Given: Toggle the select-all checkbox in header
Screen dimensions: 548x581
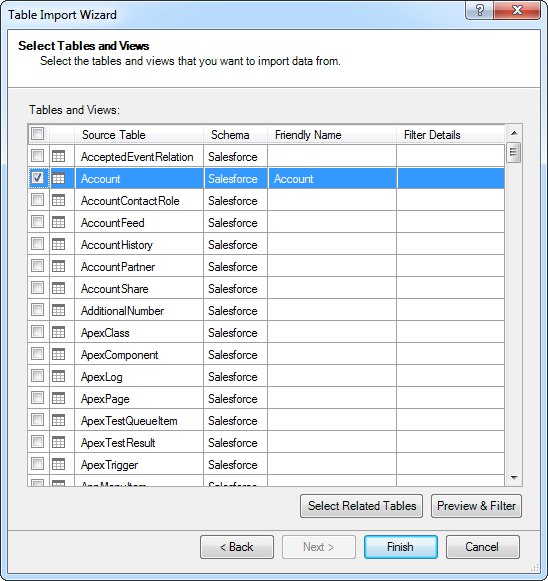Looking at the screenshot, I should pos(37,133).
